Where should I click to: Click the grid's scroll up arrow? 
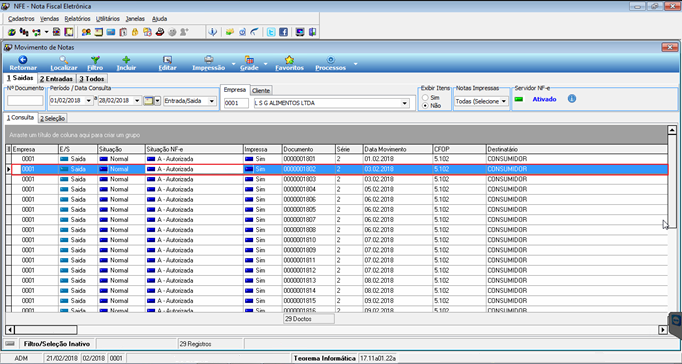tap(672, 130)
